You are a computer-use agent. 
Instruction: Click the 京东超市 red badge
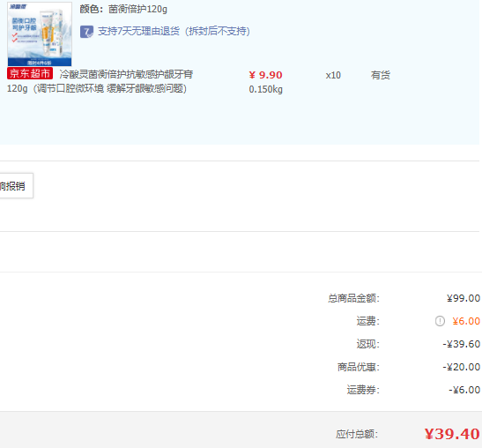click(30, 73)
